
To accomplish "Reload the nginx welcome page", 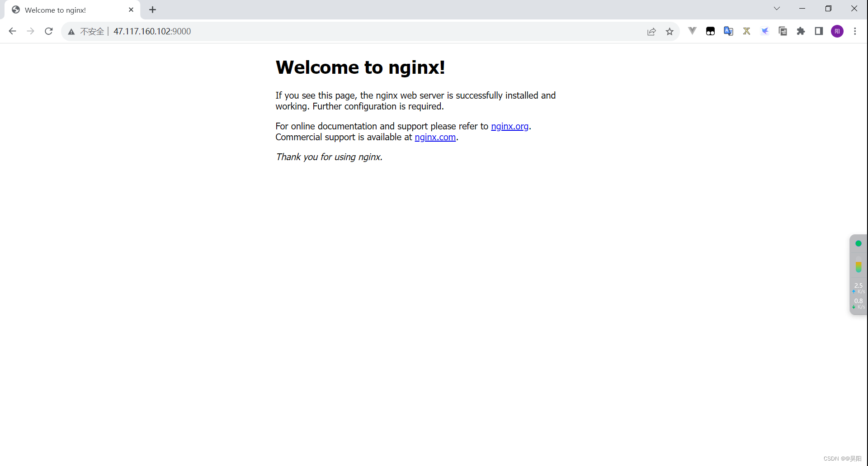I will coord(49,31).
